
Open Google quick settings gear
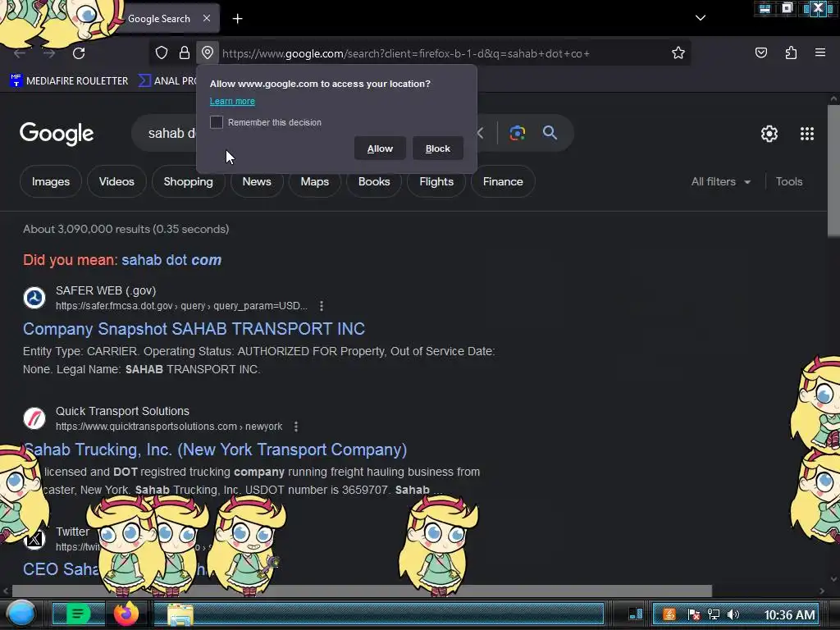769,134
